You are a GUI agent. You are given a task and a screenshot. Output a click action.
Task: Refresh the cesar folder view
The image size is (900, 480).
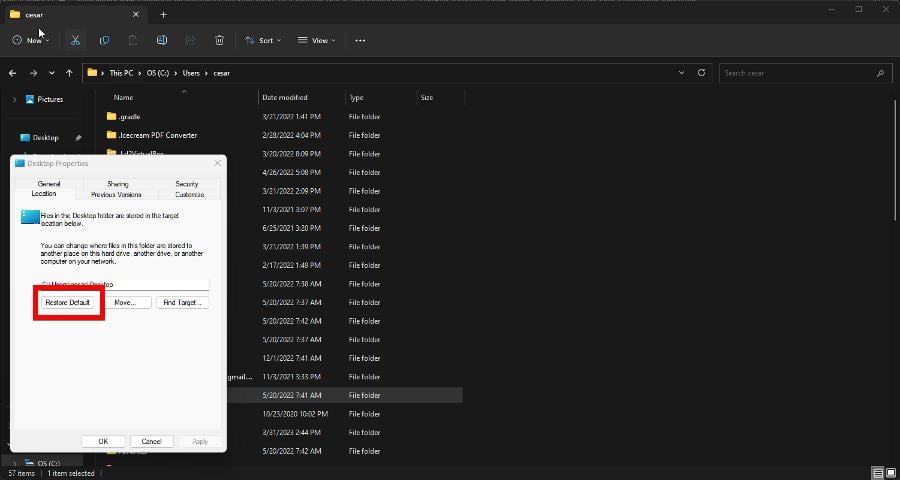click(x=701, y=73)
